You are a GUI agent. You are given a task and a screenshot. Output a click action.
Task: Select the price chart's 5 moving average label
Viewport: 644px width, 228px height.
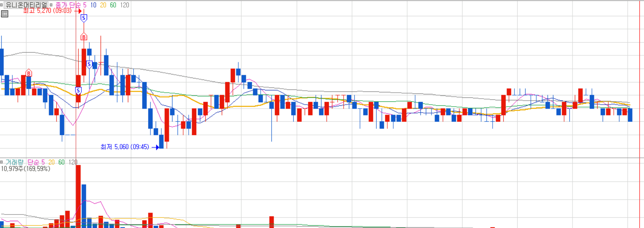click(x=85, y=5)
